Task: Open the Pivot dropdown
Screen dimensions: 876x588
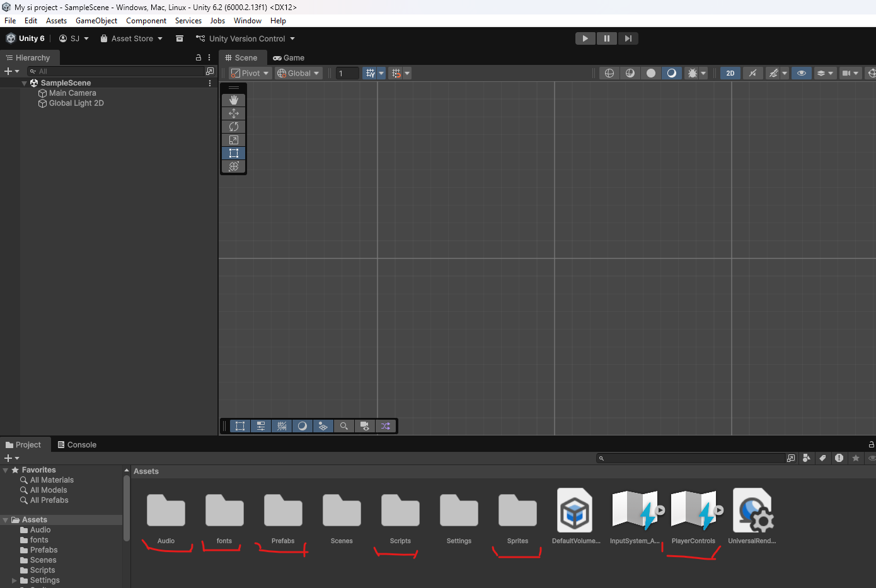Action: pyautogui.click(x=250, y=73)
